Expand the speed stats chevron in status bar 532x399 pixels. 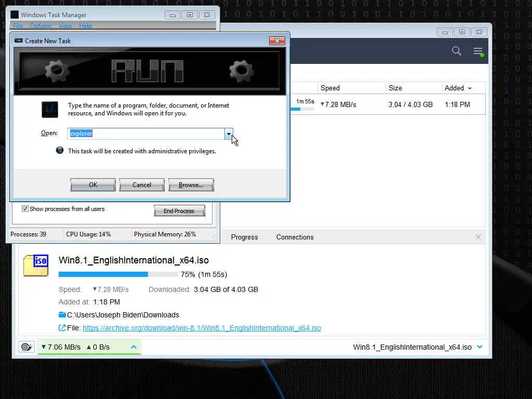[134, 347]
